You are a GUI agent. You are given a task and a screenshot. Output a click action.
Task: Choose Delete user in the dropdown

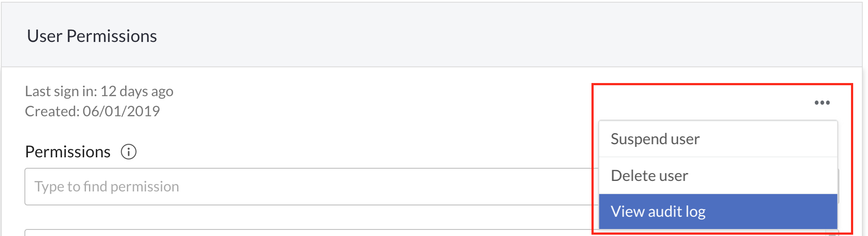pyautogui.click(x=718, y=176)
